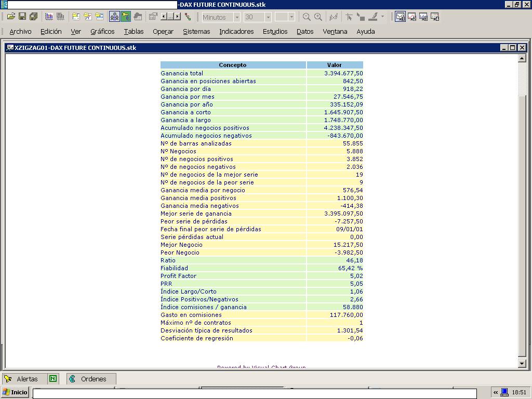Click the candlestick scale icon
532x399 pixels.
pyautogui.click(x=334, y=17)
